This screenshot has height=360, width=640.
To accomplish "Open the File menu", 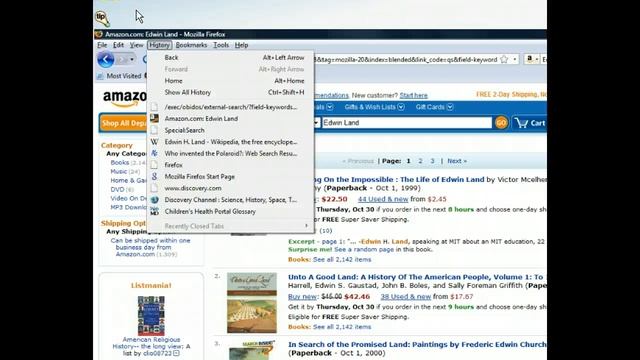I will (x=102, y=45).
